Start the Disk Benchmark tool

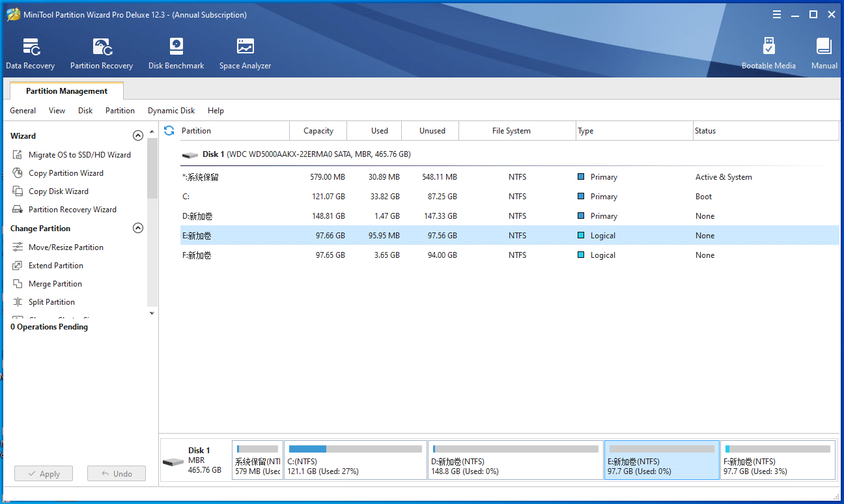point(176,53)
